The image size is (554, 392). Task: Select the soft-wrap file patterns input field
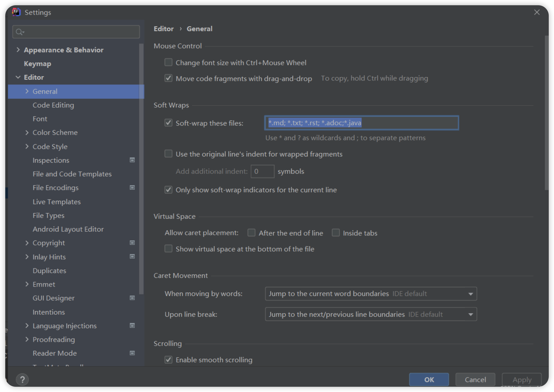361,123
